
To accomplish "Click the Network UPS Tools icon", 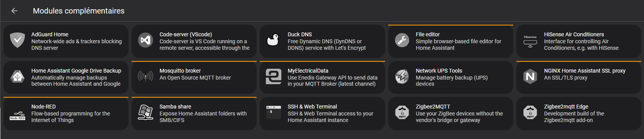I will (402, 76).
